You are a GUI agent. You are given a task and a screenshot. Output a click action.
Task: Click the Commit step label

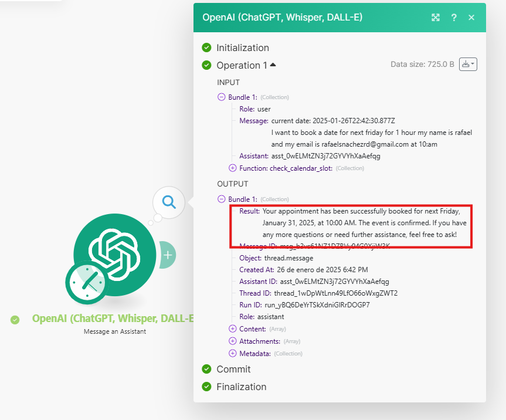233,369
